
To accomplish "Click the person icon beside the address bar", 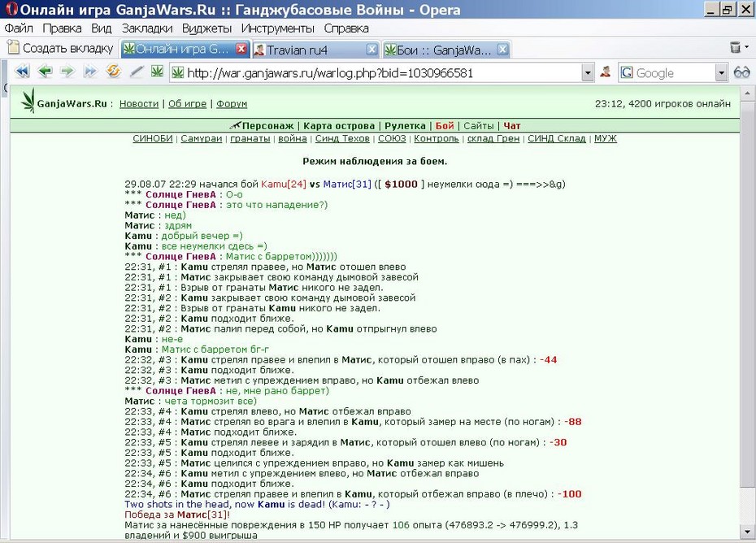I will tap(606, 72).
